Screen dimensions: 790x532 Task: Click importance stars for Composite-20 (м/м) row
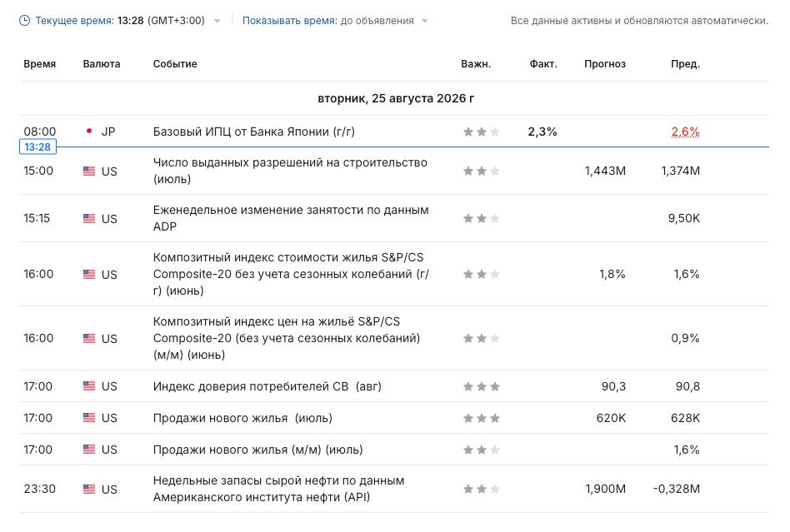tap(482, 338)
